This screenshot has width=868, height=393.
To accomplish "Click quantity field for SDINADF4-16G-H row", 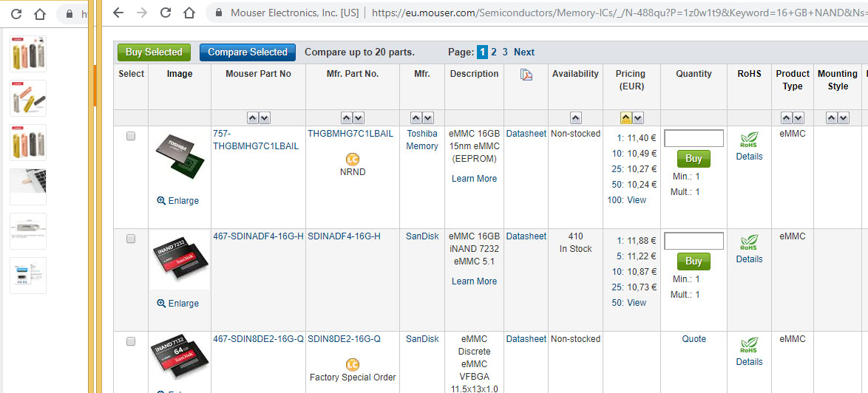I will pyautogui.click(x=694, y=241).
